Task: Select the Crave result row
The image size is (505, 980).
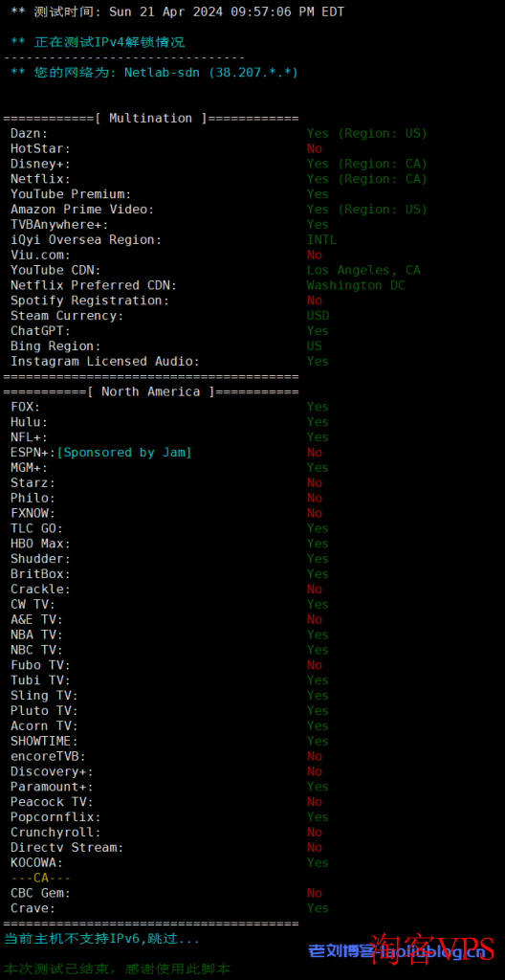Action: tap(169, 908)
